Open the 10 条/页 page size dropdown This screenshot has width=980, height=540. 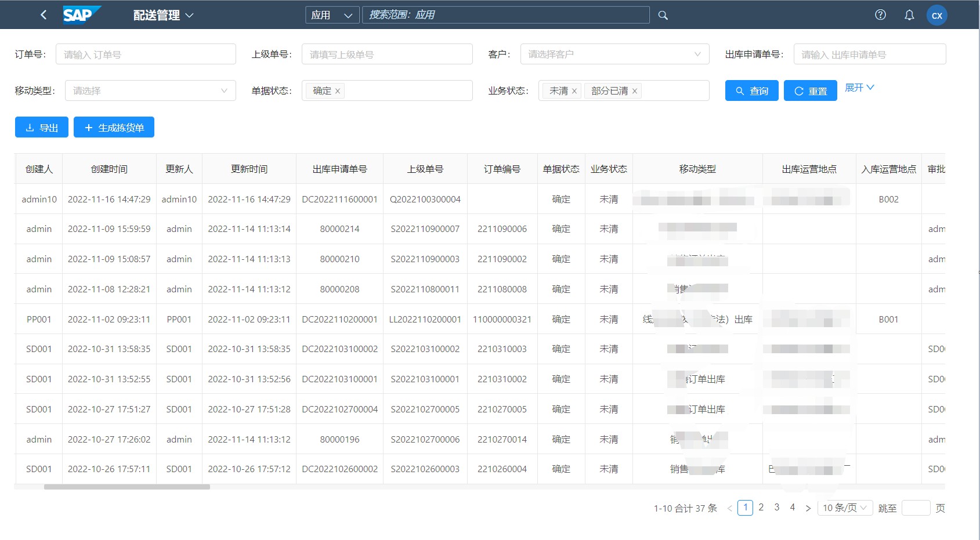(x=845, y=508)
